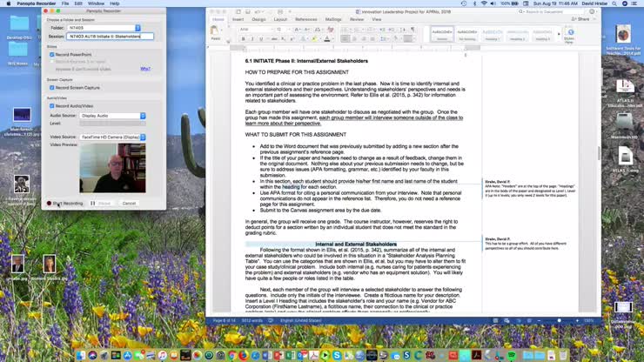Click the Why? link in Panopto Recorder
The height and width of the screenshot is (362, 644).
(x=145, y=69)
